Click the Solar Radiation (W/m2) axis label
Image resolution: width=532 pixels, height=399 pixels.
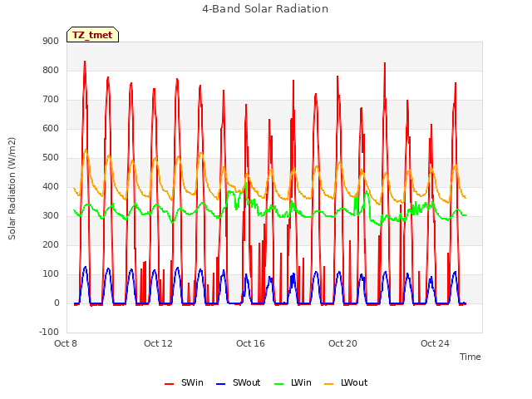(12, 189)
